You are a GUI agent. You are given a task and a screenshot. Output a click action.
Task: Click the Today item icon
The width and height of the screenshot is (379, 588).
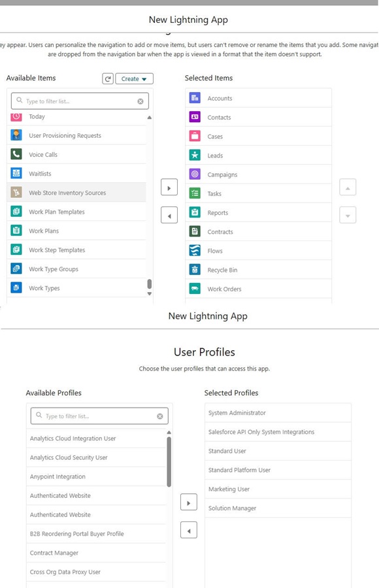(x=16, y=116)
